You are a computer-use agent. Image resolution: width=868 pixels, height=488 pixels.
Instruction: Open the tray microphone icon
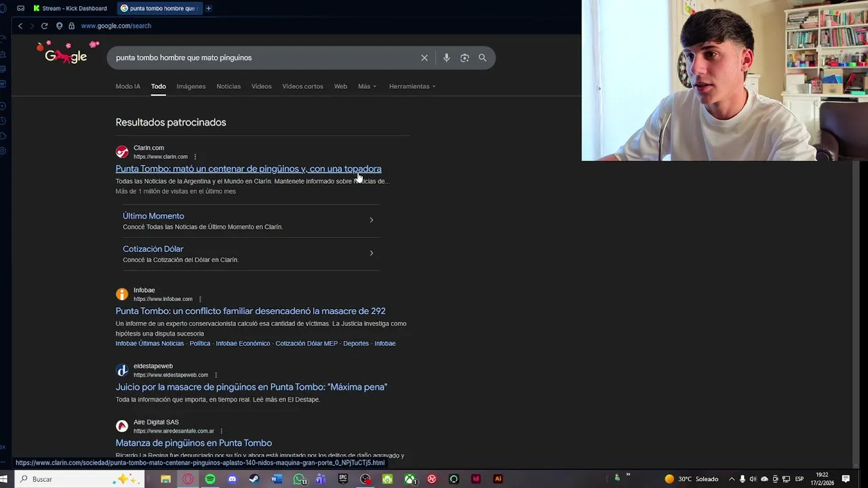[x=742, y=479]
